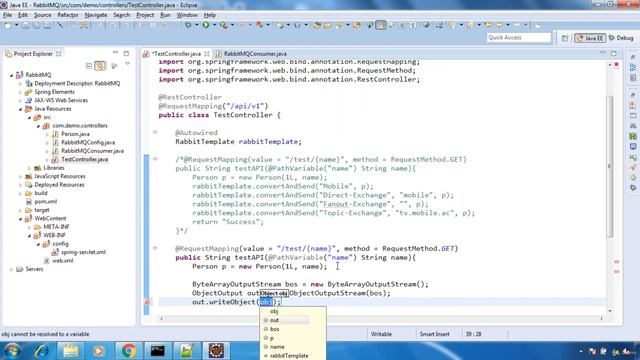640x360 pixels.
Task: Click the editor vertical scrollbar
Action: [610, 166]
